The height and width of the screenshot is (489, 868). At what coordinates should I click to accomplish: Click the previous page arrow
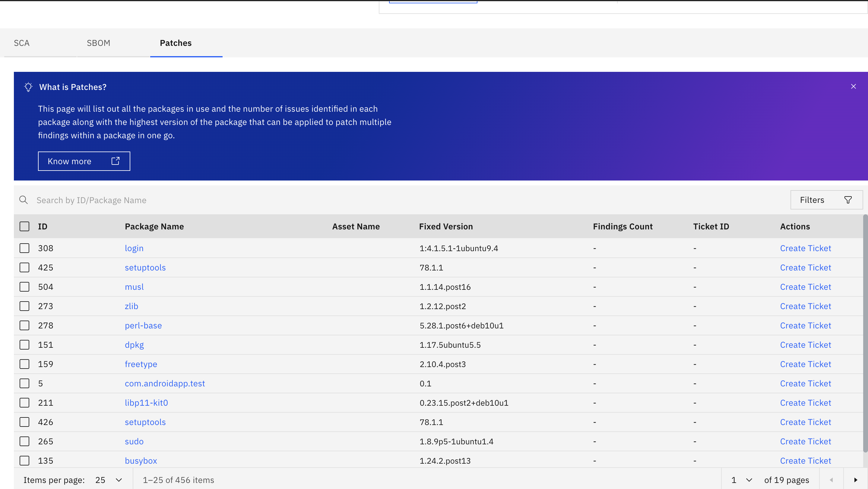[831, 480]
